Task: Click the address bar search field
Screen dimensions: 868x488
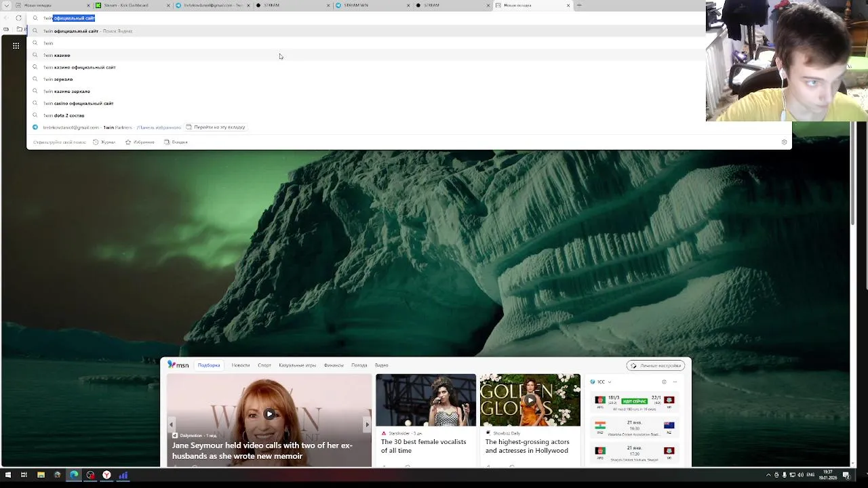Action: tap(366, 18)
